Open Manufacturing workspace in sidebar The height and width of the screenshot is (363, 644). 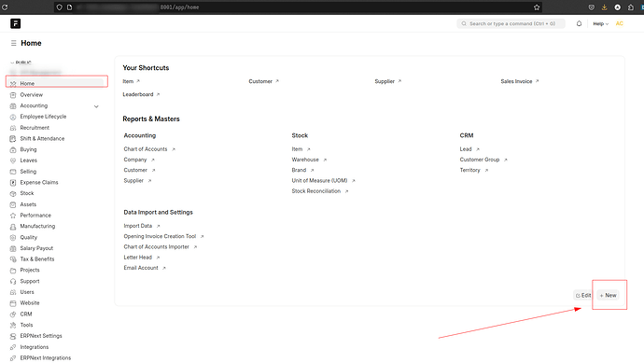tap(37, 226)
